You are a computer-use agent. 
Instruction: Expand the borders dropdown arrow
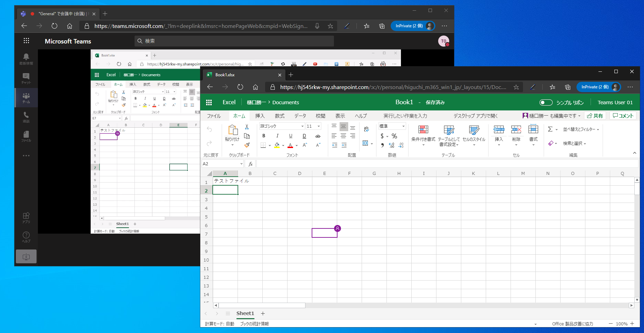(270, 145)
